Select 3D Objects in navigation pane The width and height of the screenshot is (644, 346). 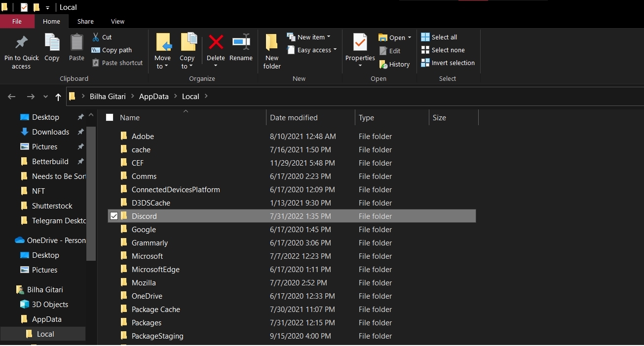[50, 304]
